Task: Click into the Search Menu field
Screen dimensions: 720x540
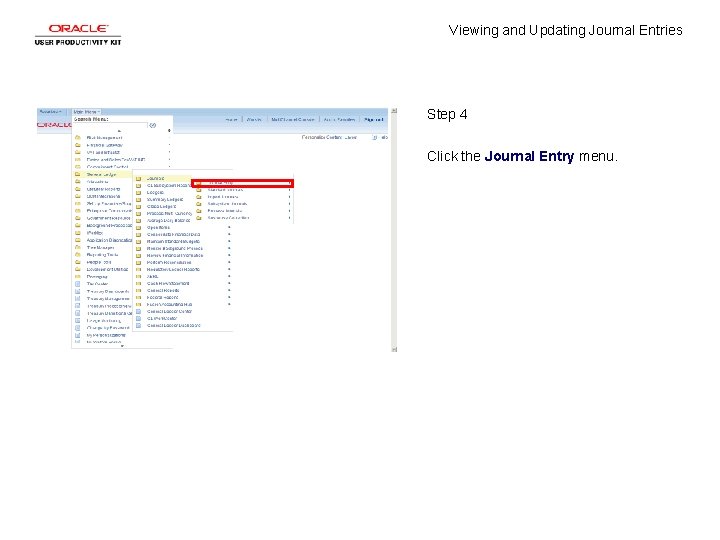Action: 110,125
